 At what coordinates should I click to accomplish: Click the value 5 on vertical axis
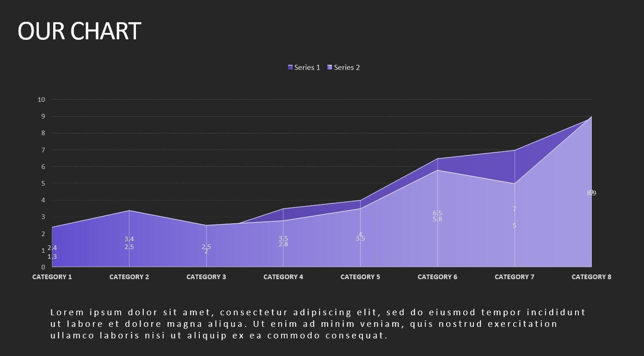click(x=43, y=183)
